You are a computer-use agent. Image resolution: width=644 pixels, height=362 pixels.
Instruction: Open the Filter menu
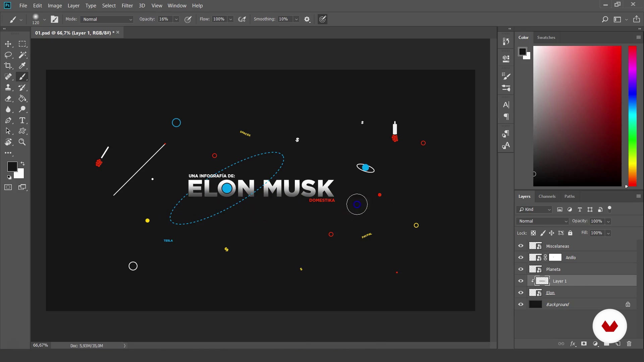tap(127, 6)
